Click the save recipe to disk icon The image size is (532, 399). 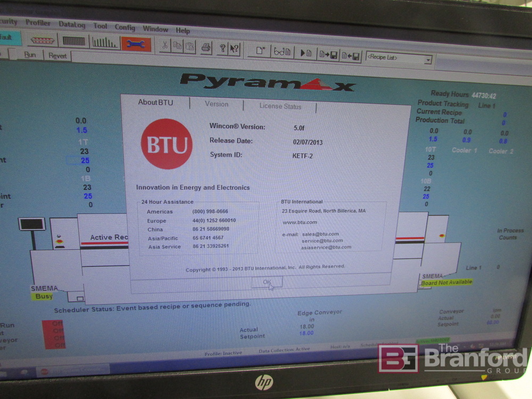(328, 55)
